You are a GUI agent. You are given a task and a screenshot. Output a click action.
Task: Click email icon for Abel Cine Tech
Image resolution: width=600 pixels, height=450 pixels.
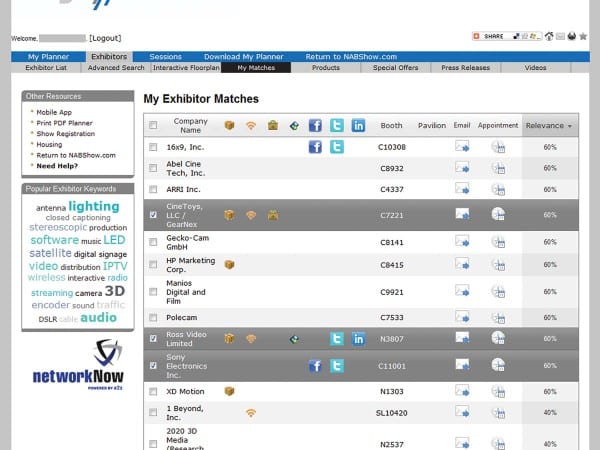pos(462,168)
